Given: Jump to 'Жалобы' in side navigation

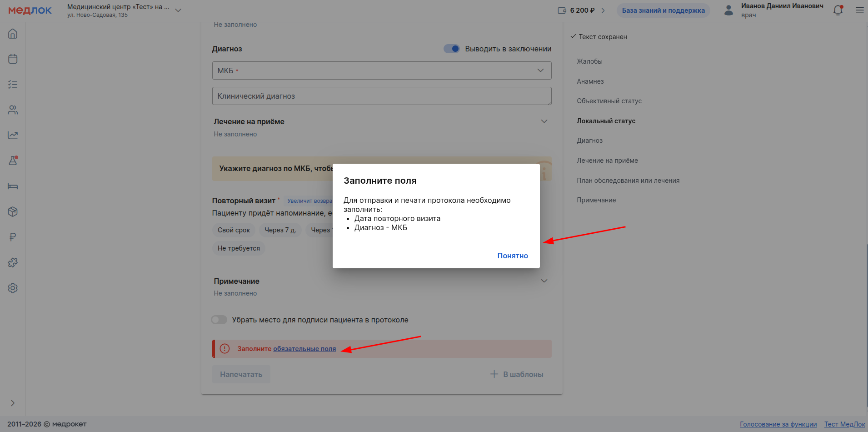Looking at the screenshot, I should tap(589, 61).
